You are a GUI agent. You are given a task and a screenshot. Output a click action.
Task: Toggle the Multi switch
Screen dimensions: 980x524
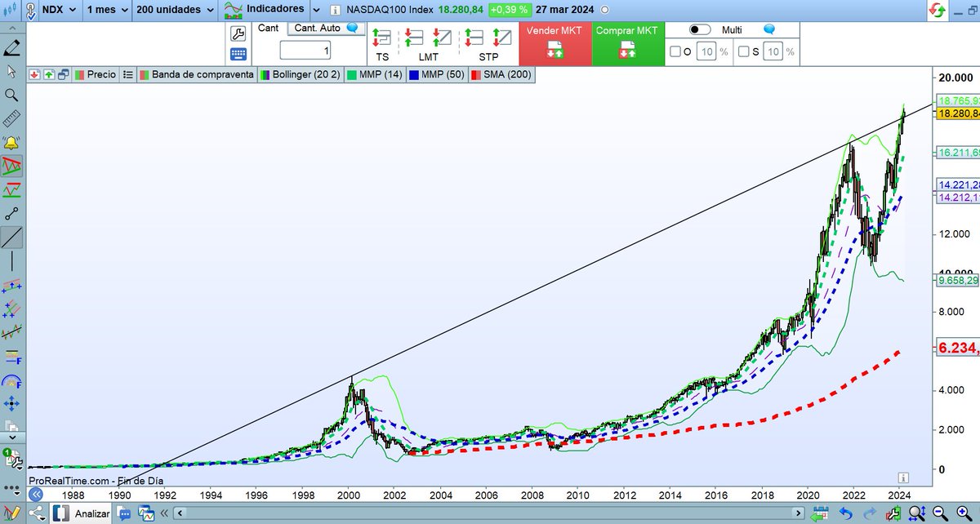tap(700, 29)
